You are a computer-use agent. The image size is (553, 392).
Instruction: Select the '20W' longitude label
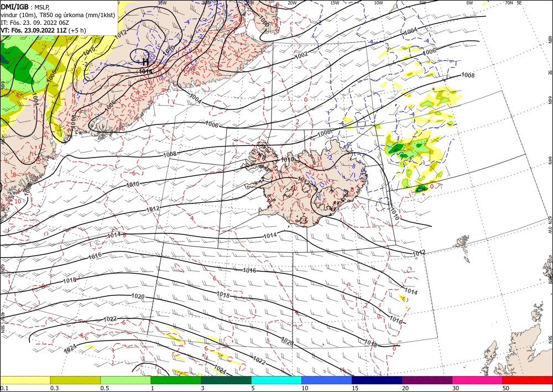[x=292, y=3]
